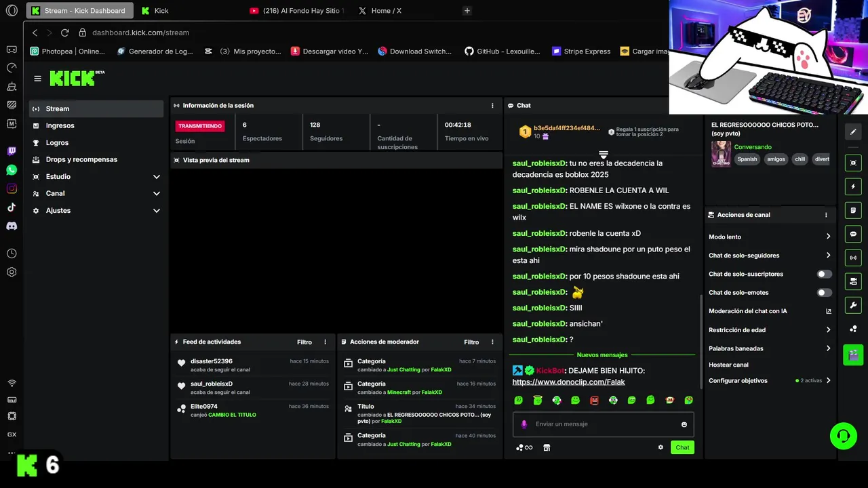Open chat settings gear icon

[660, 447]
